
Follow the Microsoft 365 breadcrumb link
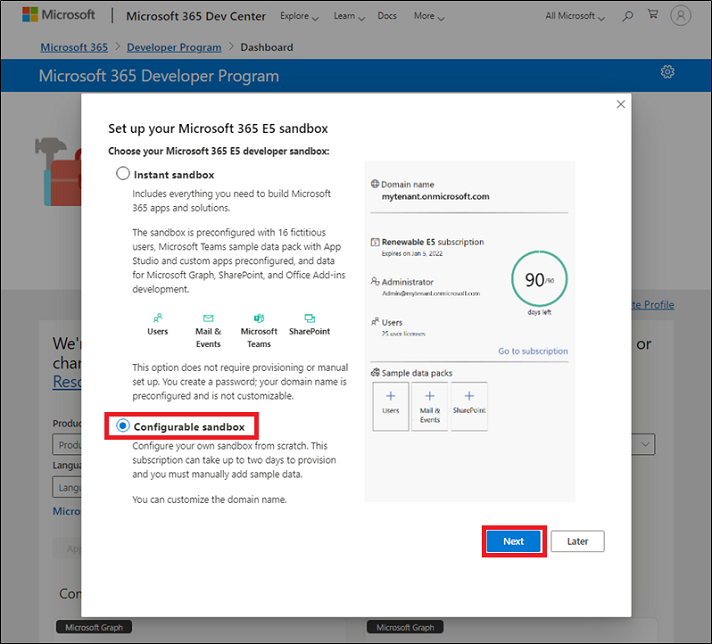click(74, 47)
